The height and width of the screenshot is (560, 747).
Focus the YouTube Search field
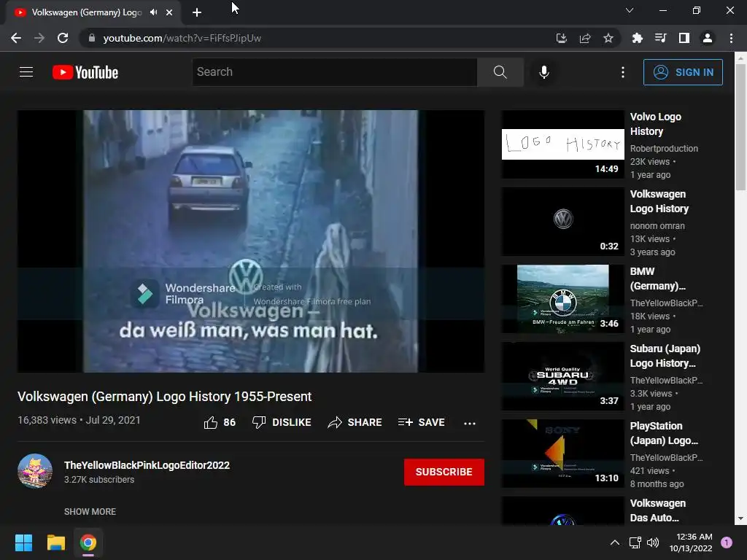pyautogui.click(x=335, y=72)
